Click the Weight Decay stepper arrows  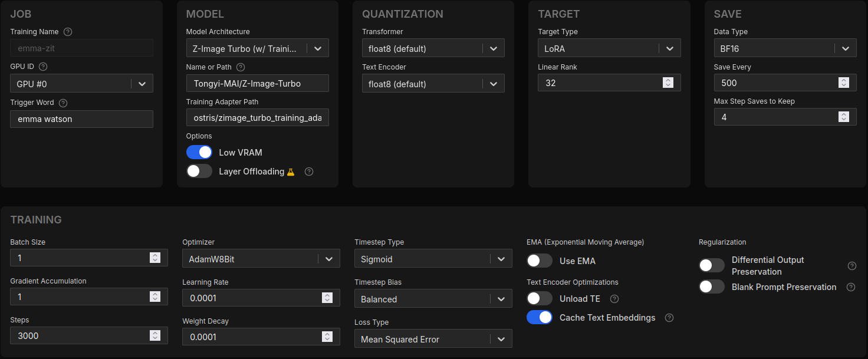click(327, 337)
